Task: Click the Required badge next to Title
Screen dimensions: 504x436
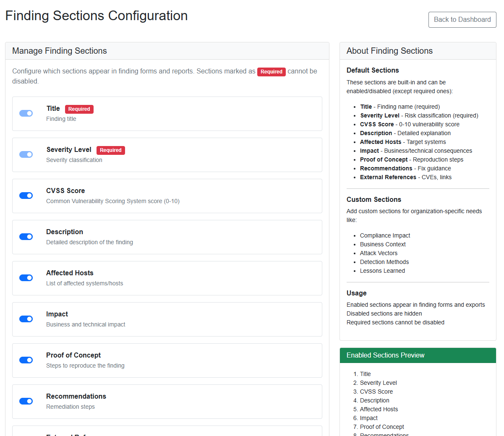Action: (79, 109)
